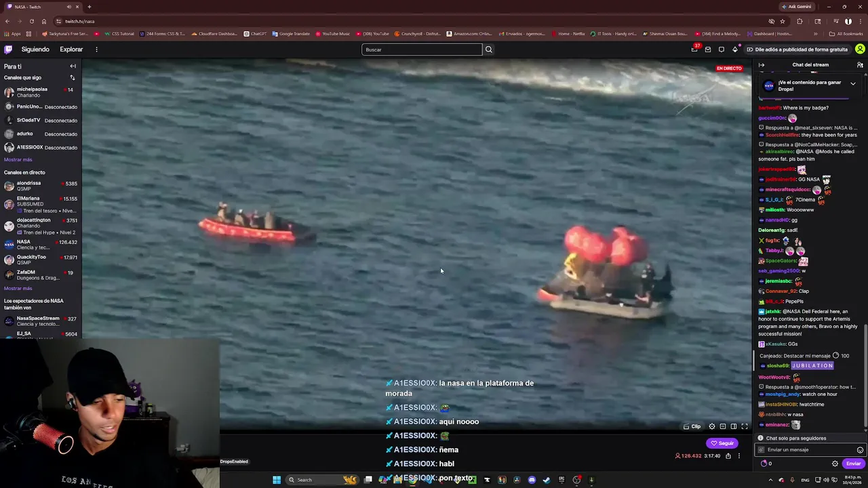Click the search magnifier button
This screenshot has height=488, width=868.
coord(488,49)
